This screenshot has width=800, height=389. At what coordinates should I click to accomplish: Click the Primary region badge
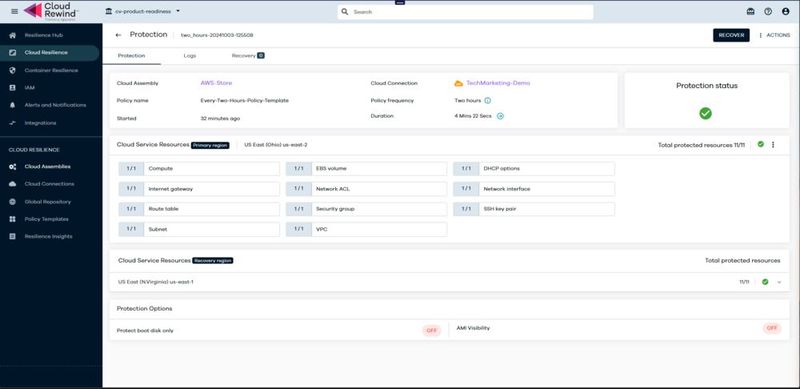tap(210, 145)
